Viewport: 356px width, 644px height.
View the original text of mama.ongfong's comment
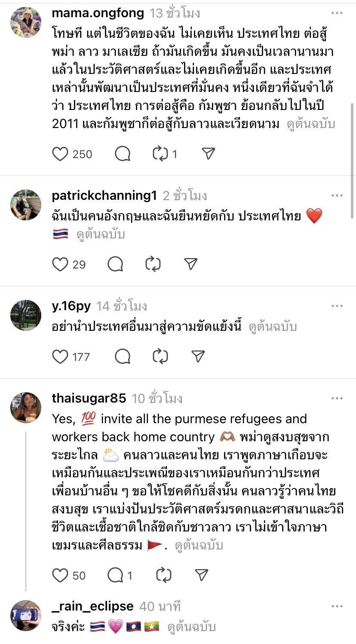(311, 124)
